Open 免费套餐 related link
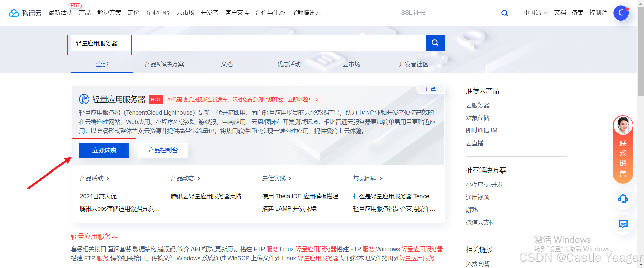Image resolution: width=644 pixels, height=268 pixels. point(477,264)
